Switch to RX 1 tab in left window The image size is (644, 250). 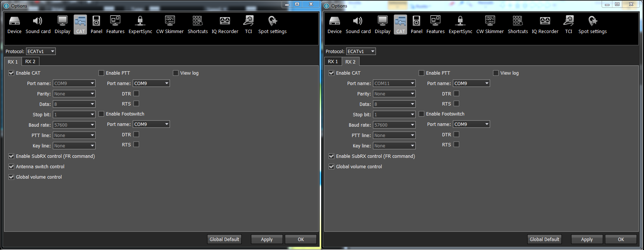(13, 62)
